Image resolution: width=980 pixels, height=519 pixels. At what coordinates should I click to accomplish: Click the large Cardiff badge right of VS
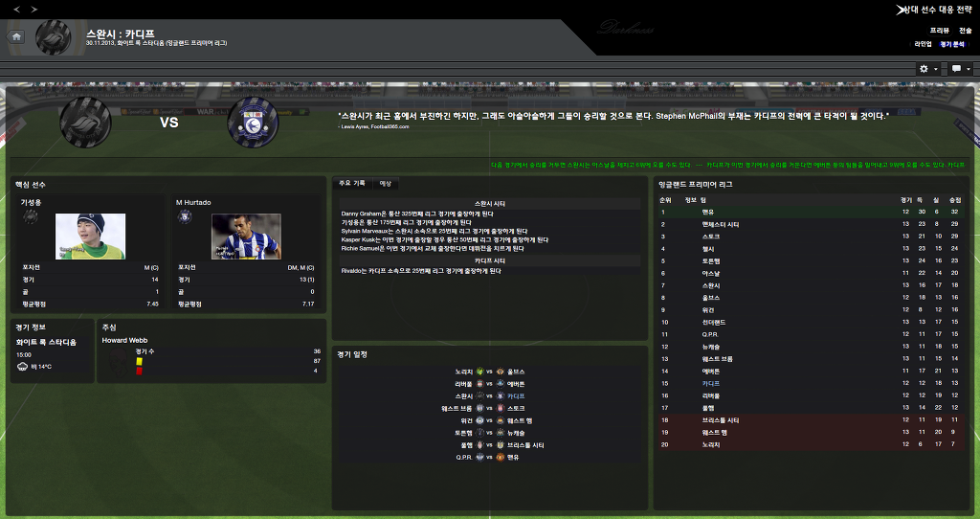(253, 123)
